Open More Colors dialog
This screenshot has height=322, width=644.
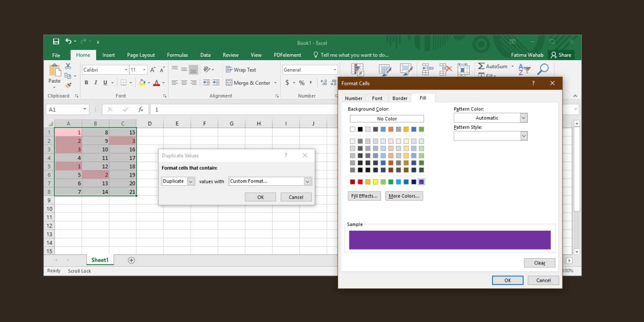pyautogui.click(x=404, y=196)
